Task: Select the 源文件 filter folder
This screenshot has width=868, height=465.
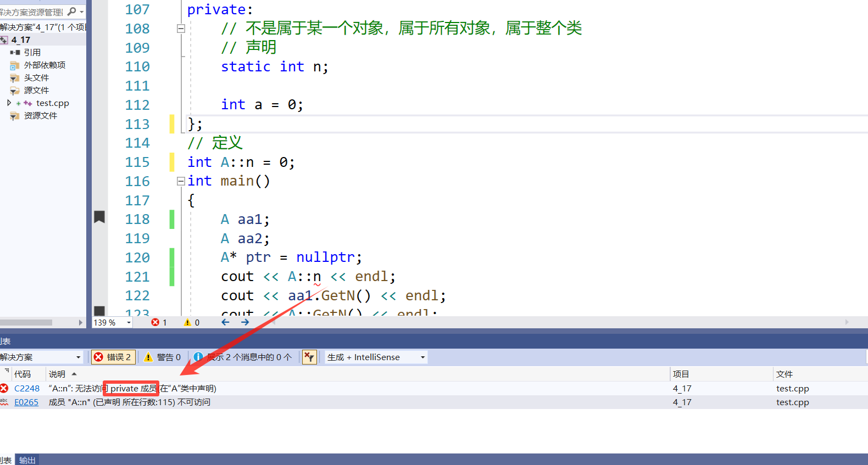Action: [x=36, y=90]
